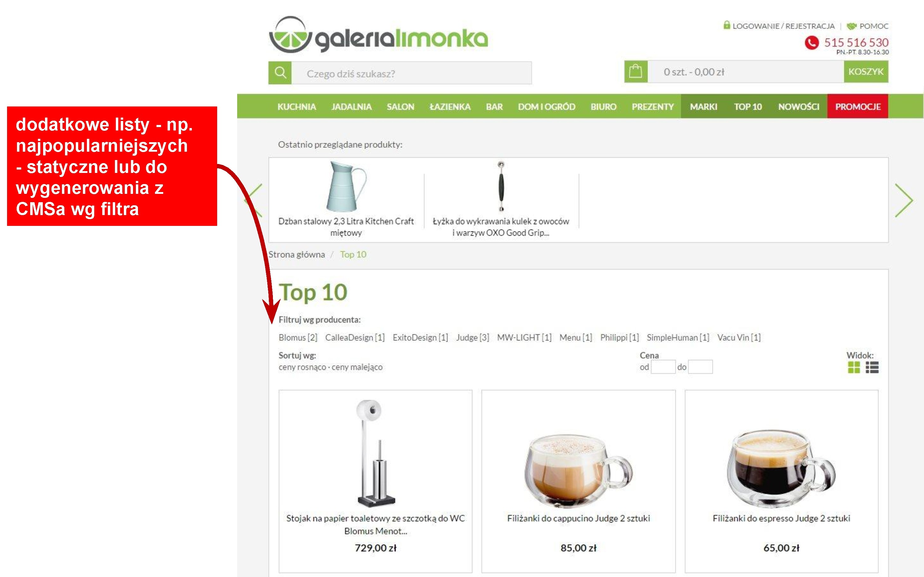Click the galerialimonka logo
Screen dimensions: 924x577
pos(379,34)
